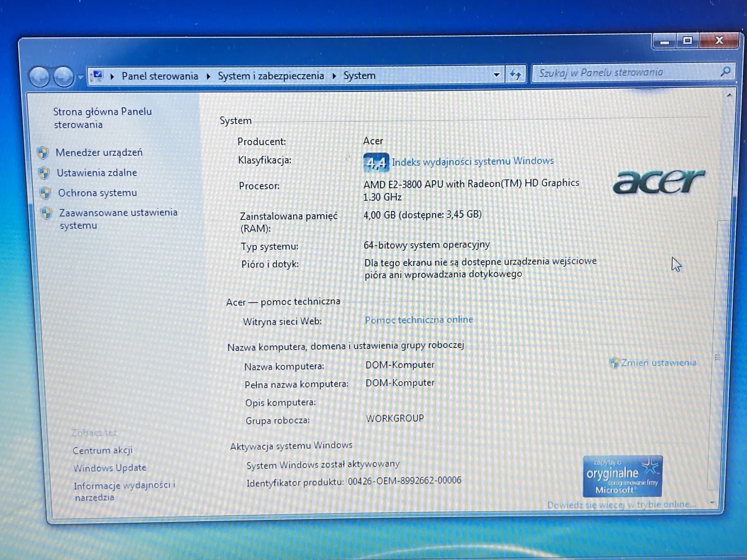Expand the arrow before Panel sterowania
Viewport: 747px width, 560px height.
pos(113,76)
